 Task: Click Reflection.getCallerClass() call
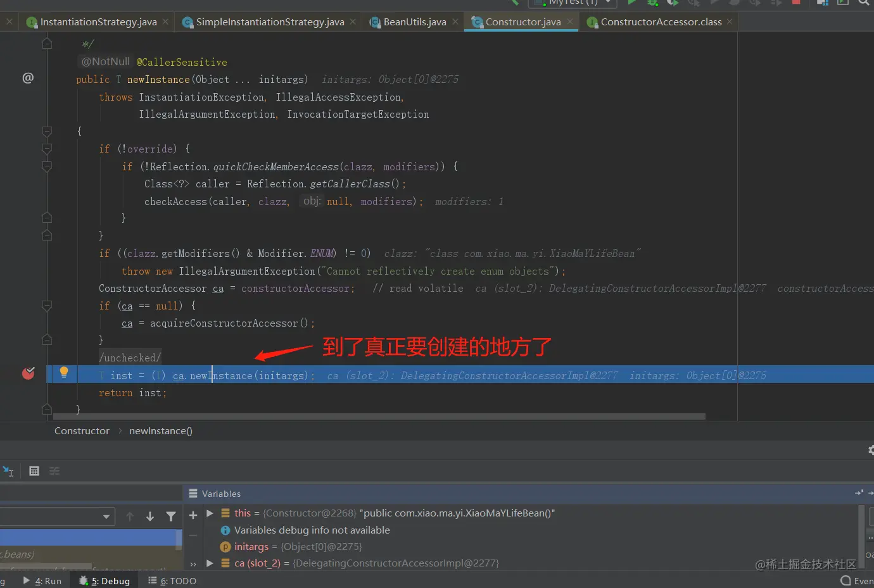click(323, 184)
